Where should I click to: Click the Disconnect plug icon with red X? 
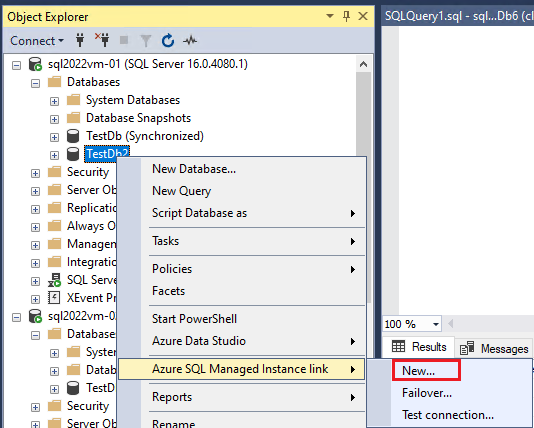click(102, 40)
